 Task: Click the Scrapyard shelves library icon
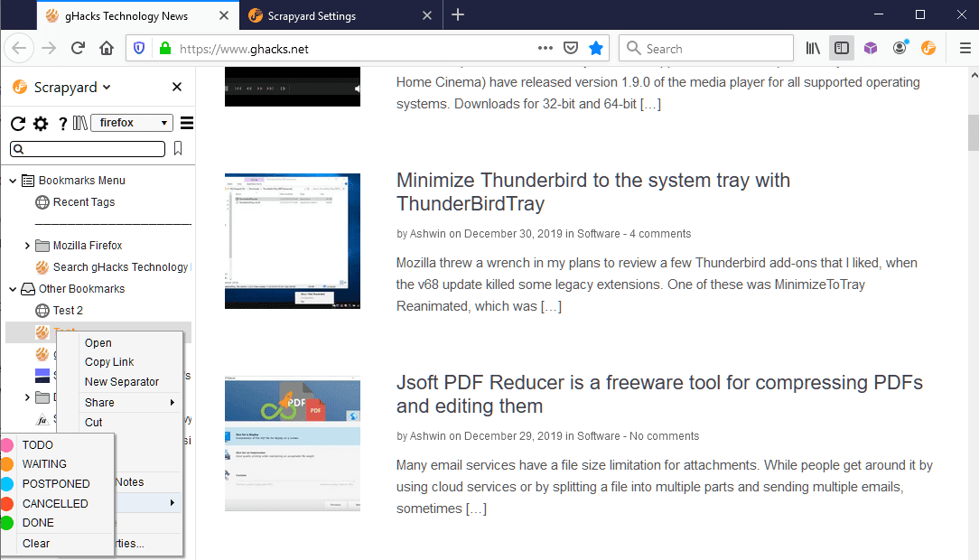pos(79,123)
